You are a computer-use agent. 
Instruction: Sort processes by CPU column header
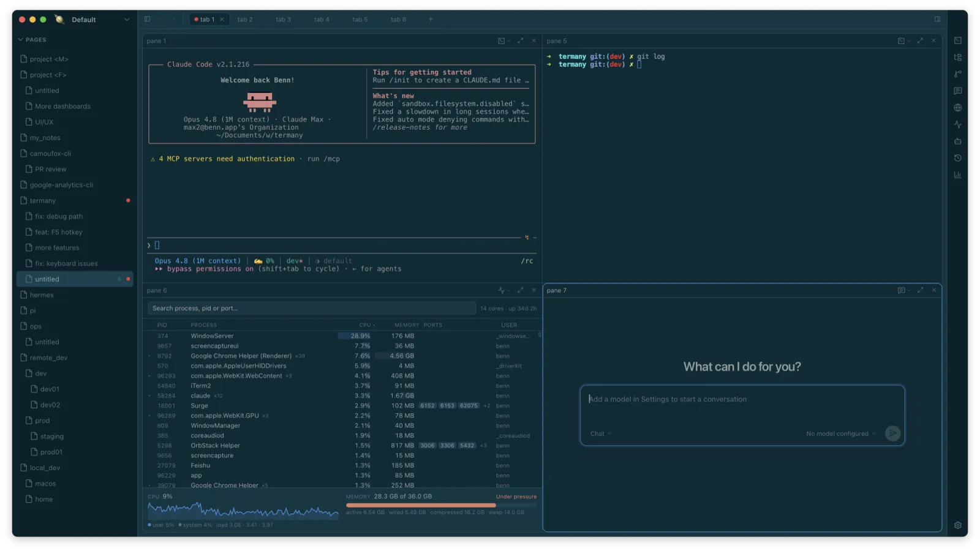tap(367, 325)
